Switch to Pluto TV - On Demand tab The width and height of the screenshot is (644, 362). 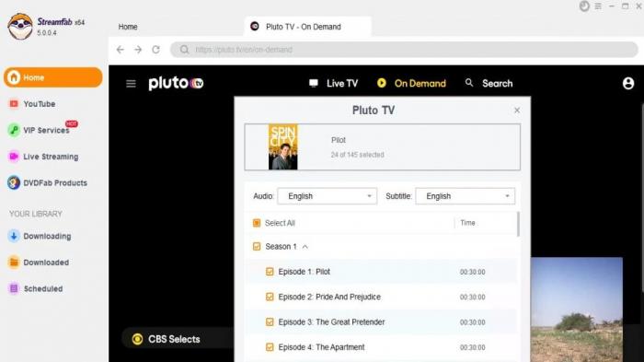coord(308,27)
